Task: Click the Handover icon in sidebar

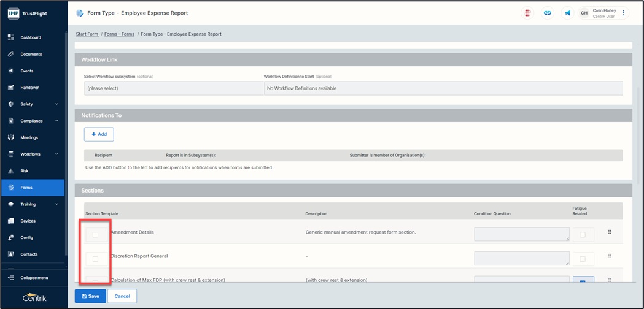Action: pos(11,88)
